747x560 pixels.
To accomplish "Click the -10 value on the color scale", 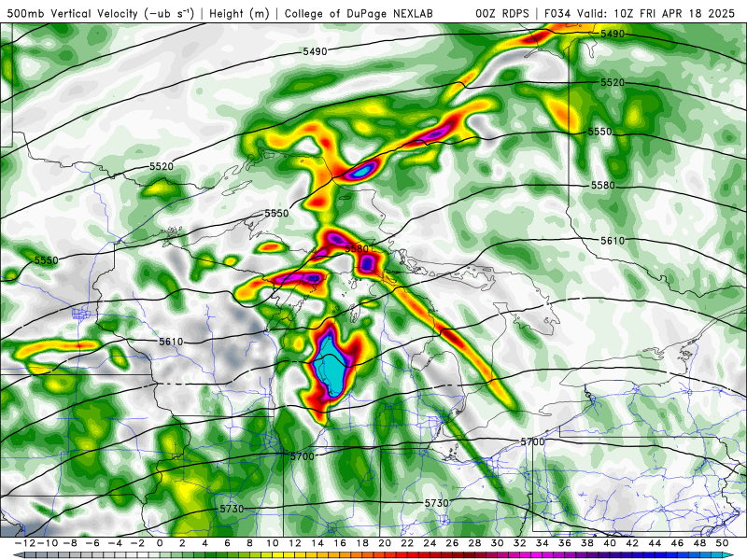I will coord(47,543).
